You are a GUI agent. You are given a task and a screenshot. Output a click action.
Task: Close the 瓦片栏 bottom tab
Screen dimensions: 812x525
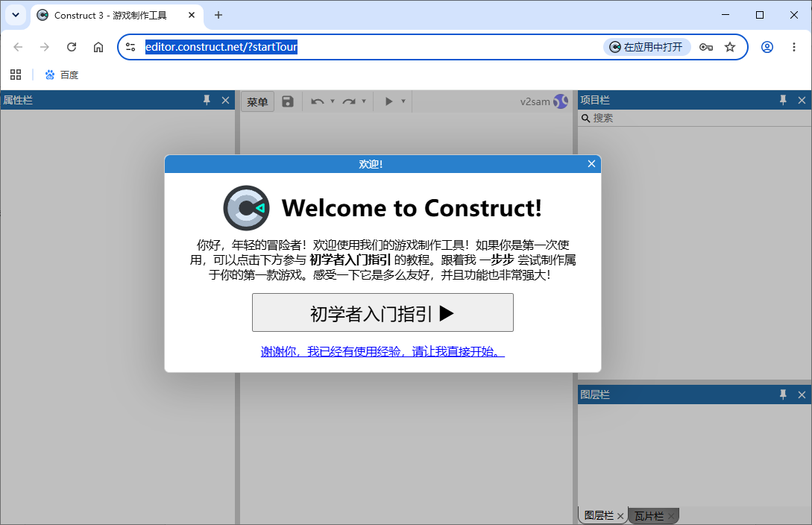pyautogui.click(x=671, y=516)
